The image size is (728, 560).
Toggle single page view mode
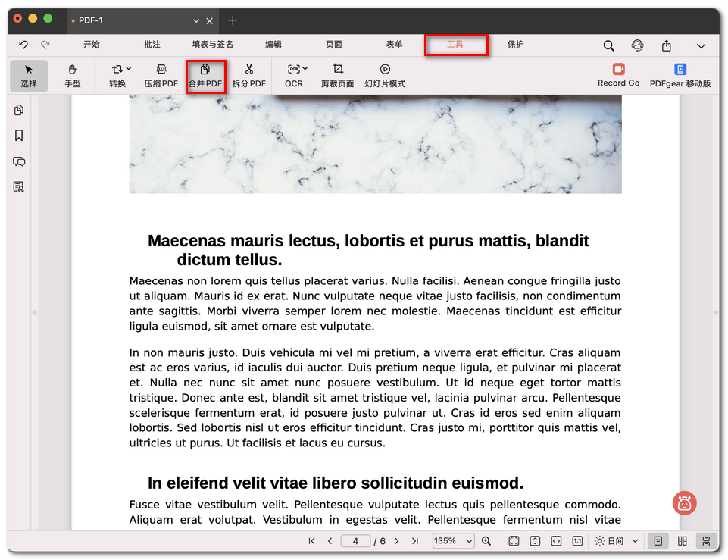point(658,541)
